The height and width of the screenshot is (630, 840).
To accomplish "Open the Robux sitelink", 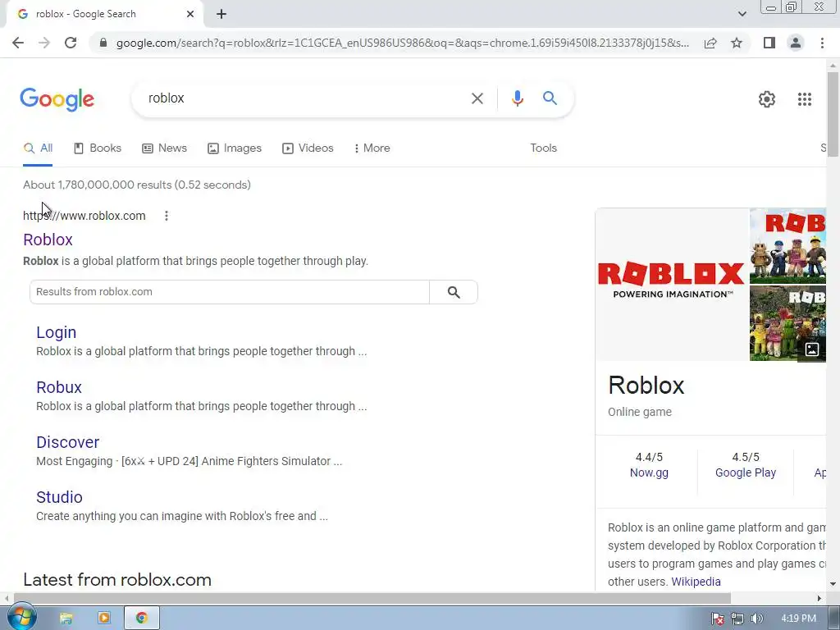I will [59, 387].
